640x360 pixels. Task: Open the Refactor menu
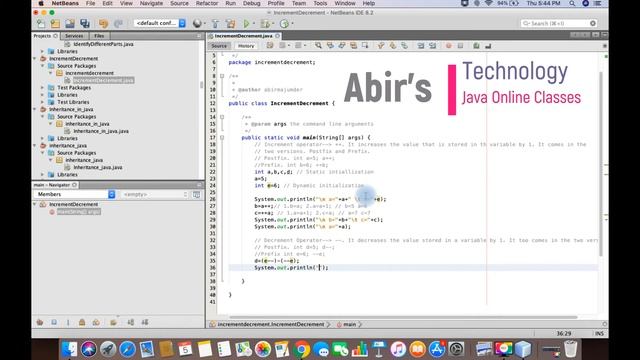pos(207,3)
